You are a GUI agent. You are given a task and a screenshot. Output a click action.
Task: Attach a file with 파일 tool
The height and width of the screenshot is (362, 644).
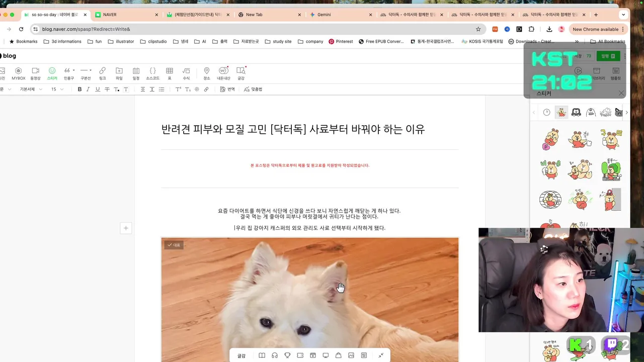coord(119,73)
